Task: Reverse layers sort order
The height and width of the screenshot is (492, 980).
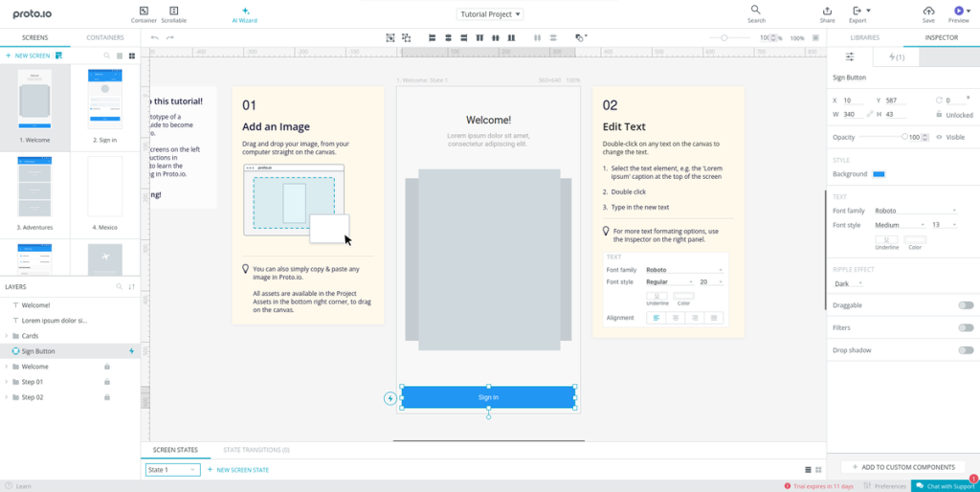Action: (x=132, y=287)
